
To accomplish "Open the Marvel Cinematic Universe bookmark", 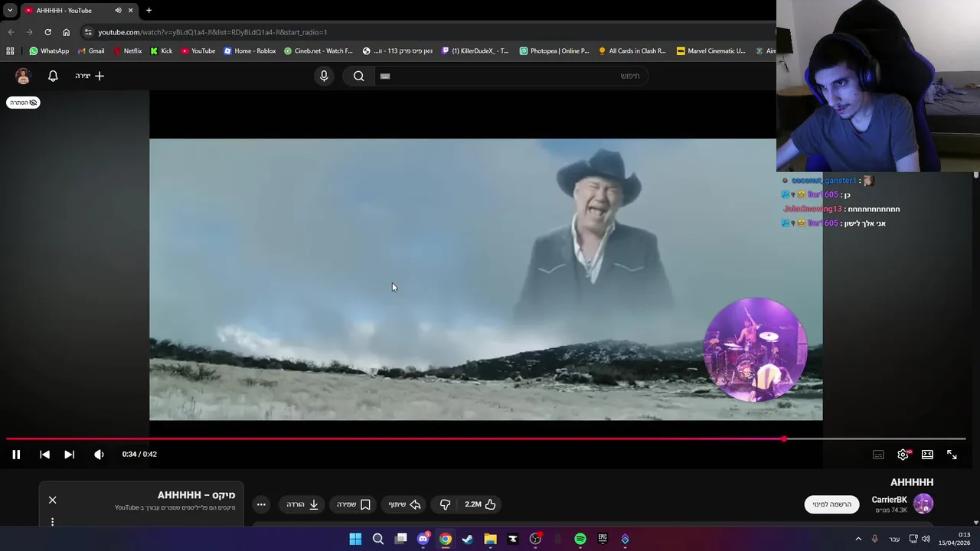I will (710, 51).
